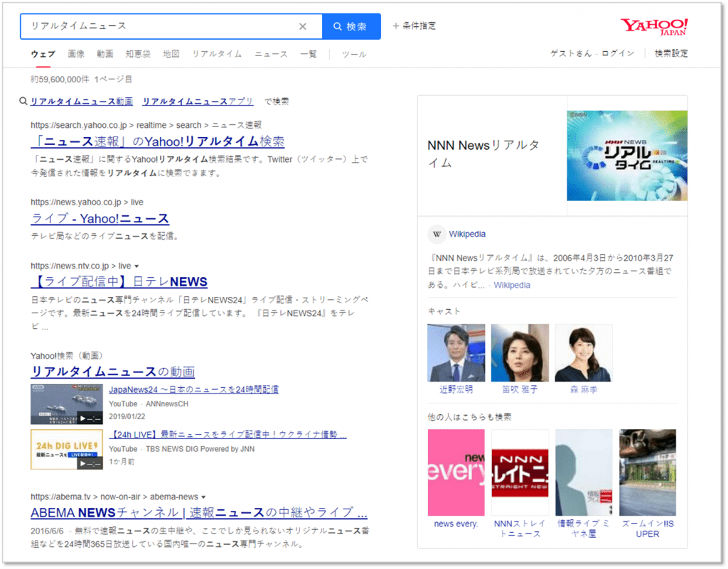This screenshot has height=569, width=728.
Task: Switch to the 画像 tab
Action: point(76,54)
